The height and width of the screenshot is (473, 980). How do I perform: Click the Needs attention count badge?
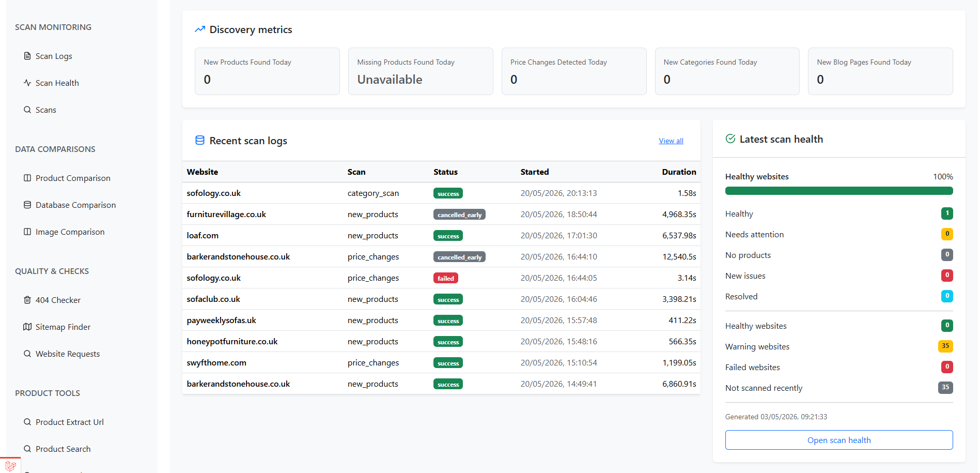947,234
